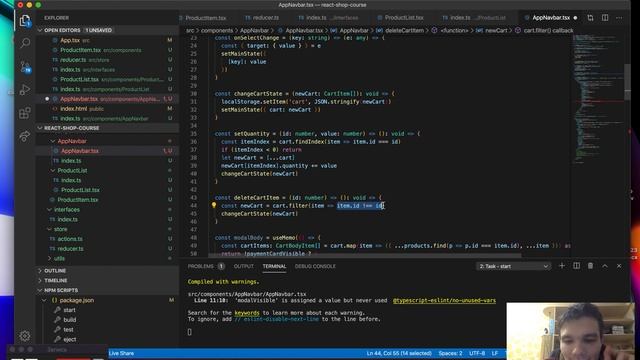Switch to the ProductList.tsx editor tab

coord(404,18)
